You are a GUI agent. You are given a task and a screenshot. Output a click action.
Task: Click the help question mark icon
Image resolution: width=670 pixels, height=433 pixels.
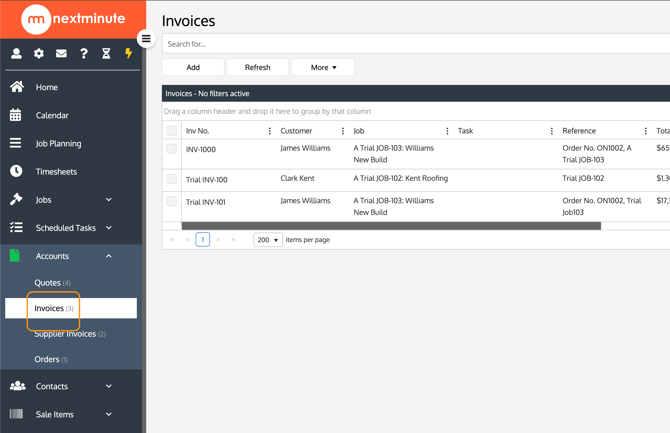pos(84,54)
